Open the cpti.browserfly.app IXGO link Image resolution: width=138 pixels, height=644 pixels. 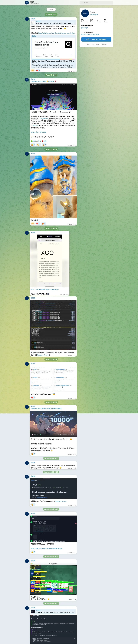point(45,289)
